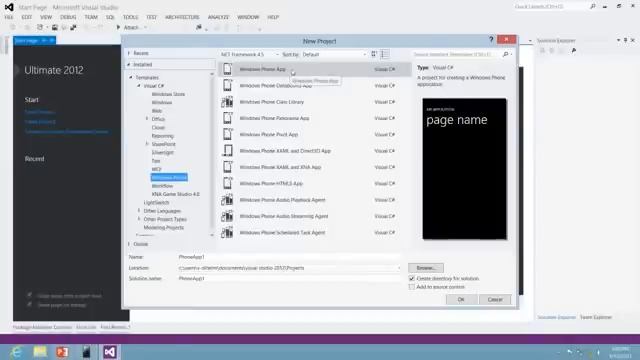Open the ARCHITECTURE menu

click(182, 17)
